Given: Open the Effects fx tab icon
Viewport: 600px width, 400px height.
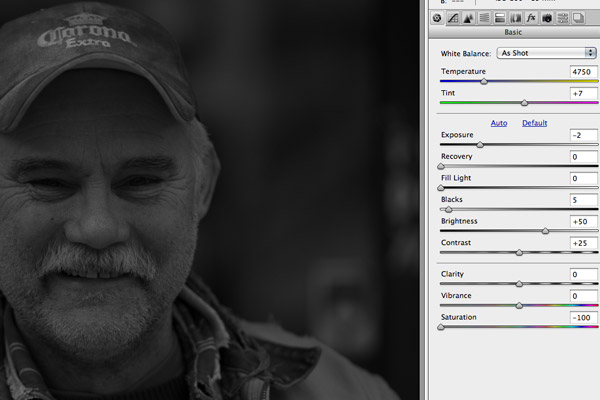Looking at the screenshot, I should tap(531, 18).
